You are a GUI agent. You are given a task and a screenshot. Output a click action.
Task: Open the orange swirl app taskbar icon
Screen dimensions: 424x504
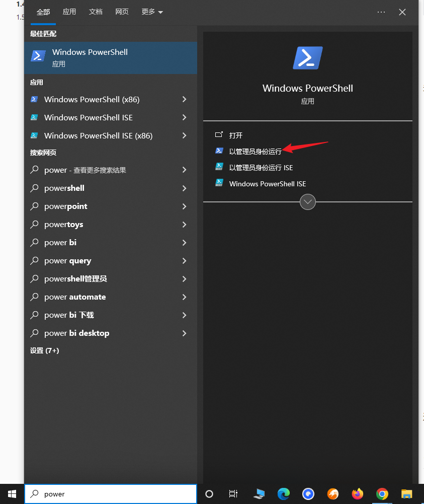click(x=333, y=494)
